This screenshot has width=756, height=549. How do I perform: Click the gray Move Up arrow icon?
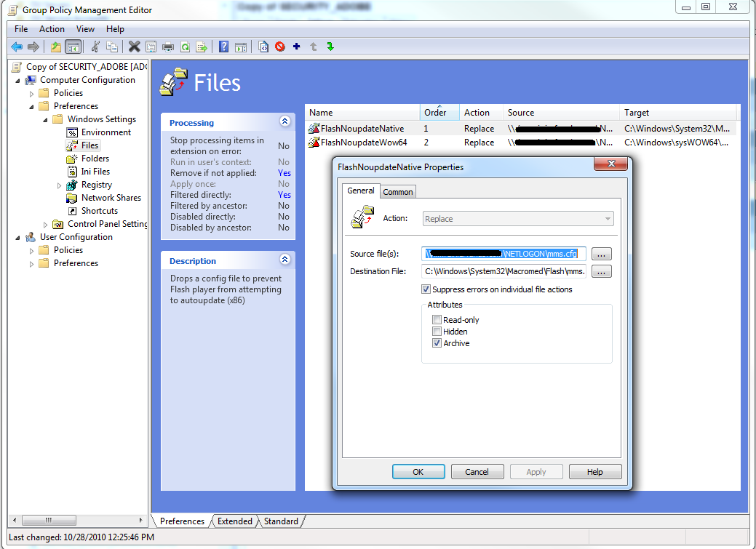coord(314,47)
